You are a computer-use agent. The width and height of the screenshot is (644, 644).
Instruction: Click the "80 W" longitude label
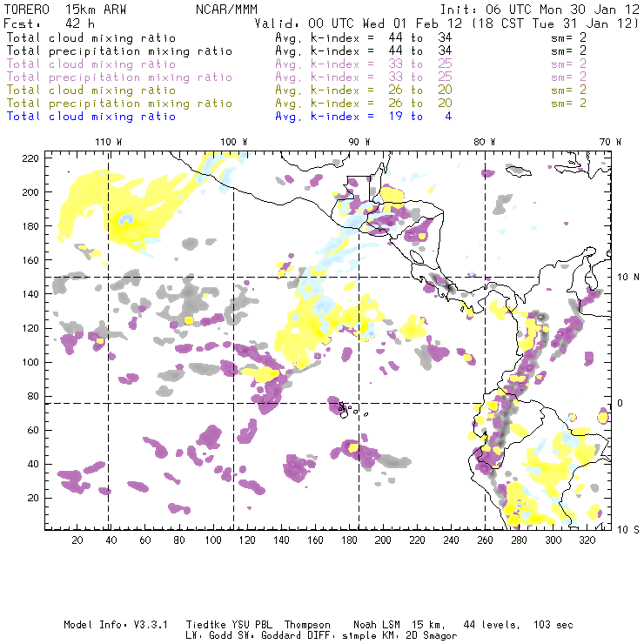pyautogui.click(x=484, y=142)
